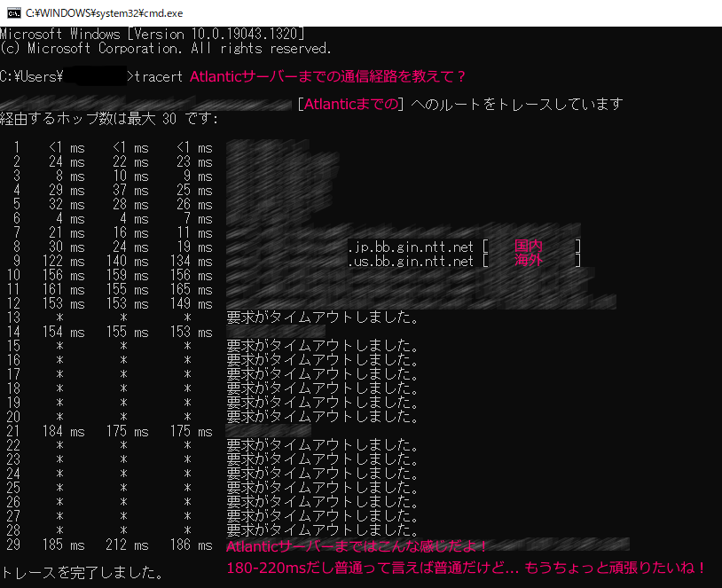Click hop 13 timeout message

pyautogui.click(x=322, y=318)
